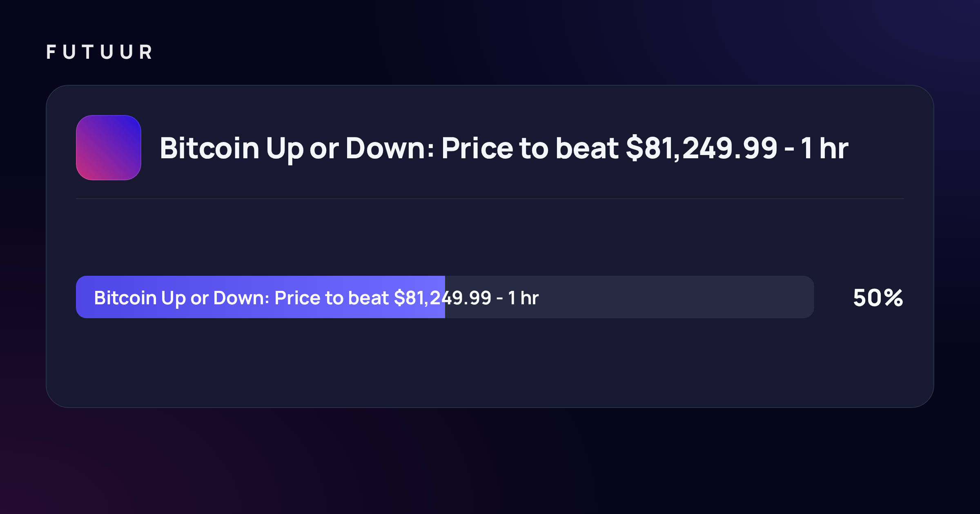
Task: Select the outcome label text inside the bar
Action: point(316,298)
